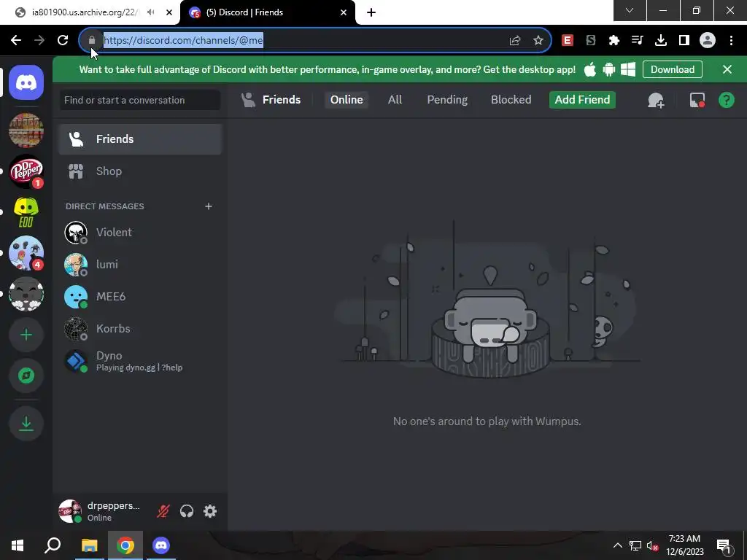This screenshot has height=560, width=747.
Task: Toggle headphones deafen in user panel
Action: pyautogui.click(x=187, y=511)
